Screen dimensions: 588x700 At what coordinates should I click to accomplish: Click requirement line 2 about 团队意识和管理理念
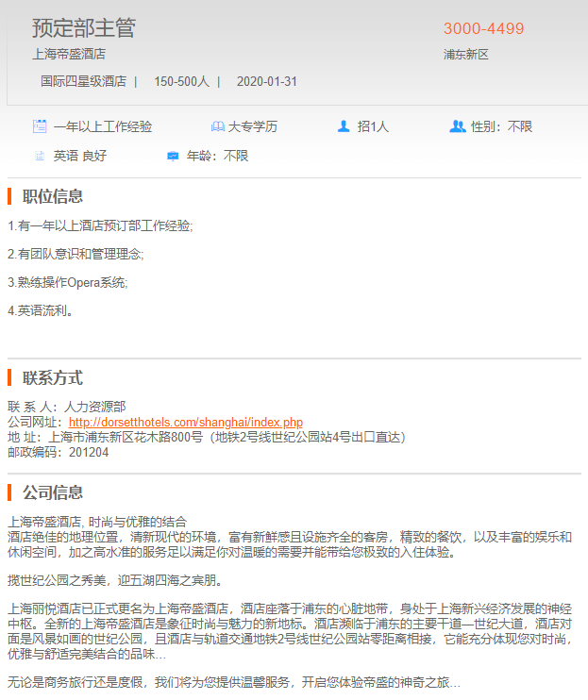click(76, 254)
